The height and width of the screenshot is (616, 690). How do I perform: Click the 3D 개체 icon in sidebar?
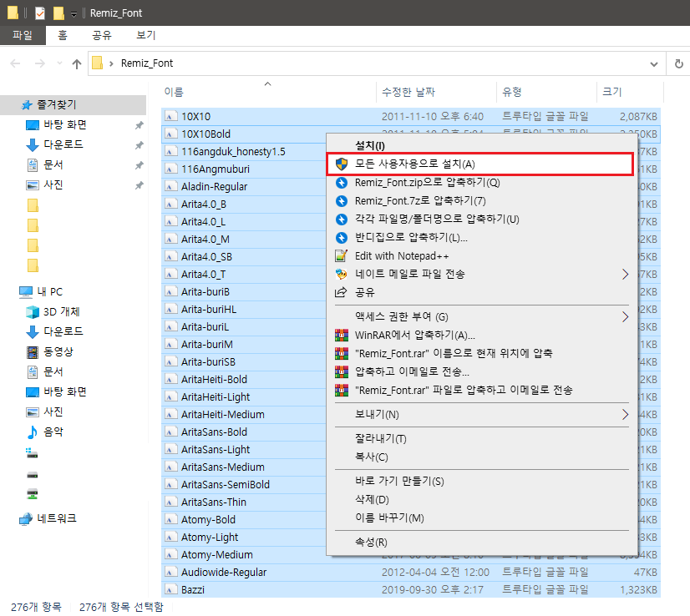[33, 311]
